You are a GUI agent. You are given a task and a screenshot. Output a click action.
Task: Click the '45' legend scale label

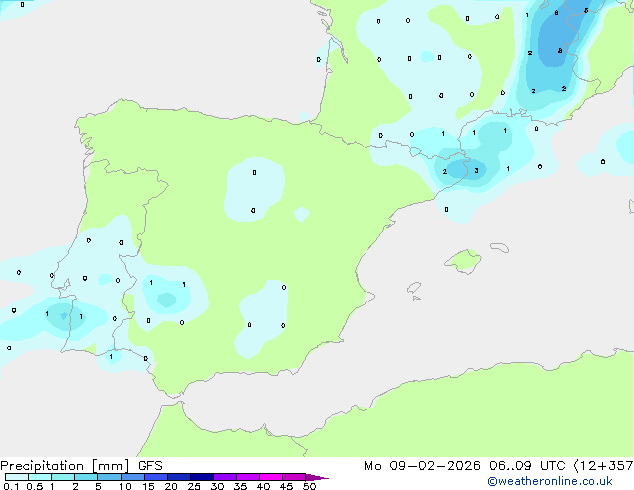(286, 486)
